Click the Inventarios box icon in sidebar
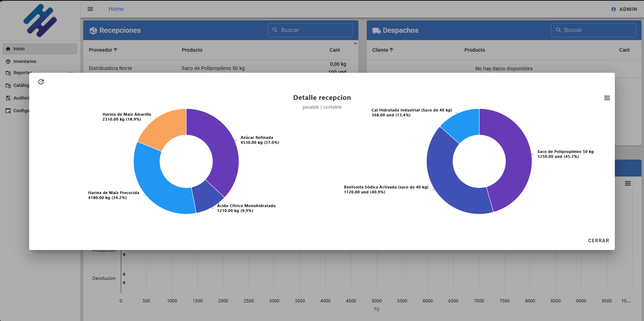Image resolution: width=644 pixels, height=321 pixels. 8,62
